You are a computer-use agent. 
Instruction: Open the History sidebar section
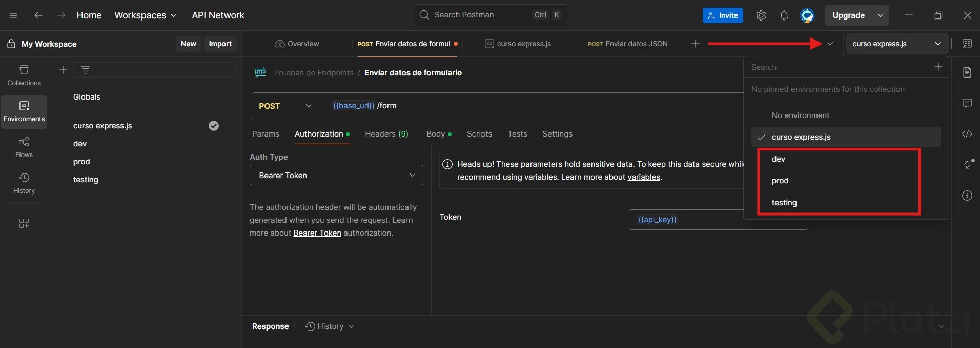(x=24, y=183)
